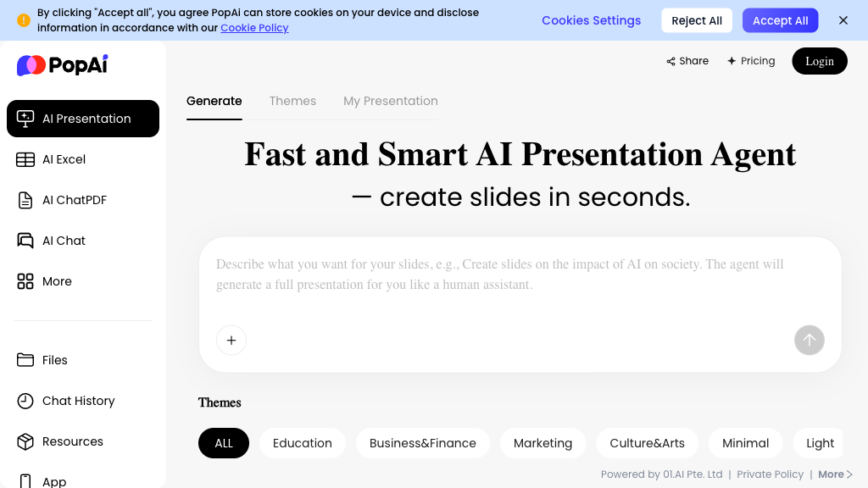Open the Cookie Policy link
This screenshot has height=488, width=868.
(254, 28)
